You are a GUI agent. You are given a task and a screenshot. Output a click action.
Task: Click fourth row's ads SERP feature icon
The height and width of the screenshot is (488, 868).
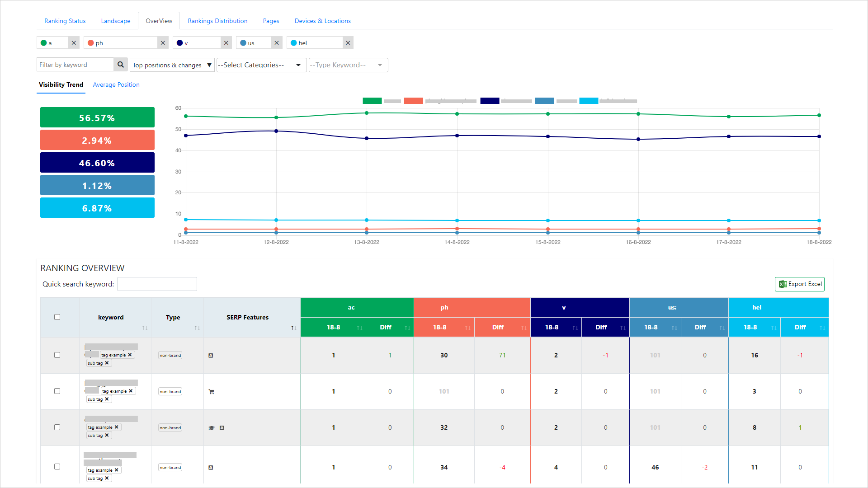point(211,468)
